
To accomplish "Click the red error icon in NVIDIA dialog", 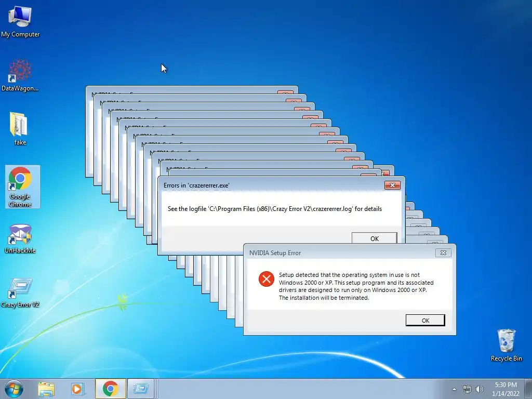I will (x=267, y=279).
